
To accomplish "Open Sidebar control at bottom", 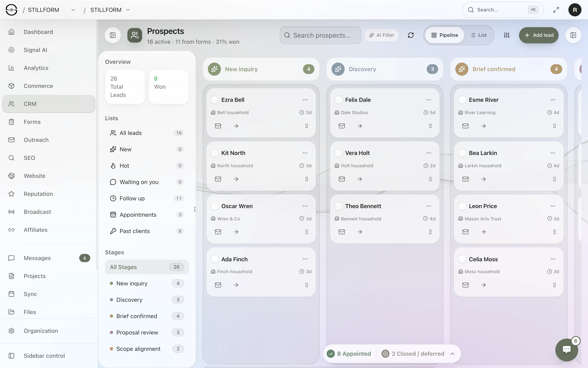I will tap(49, 356).
